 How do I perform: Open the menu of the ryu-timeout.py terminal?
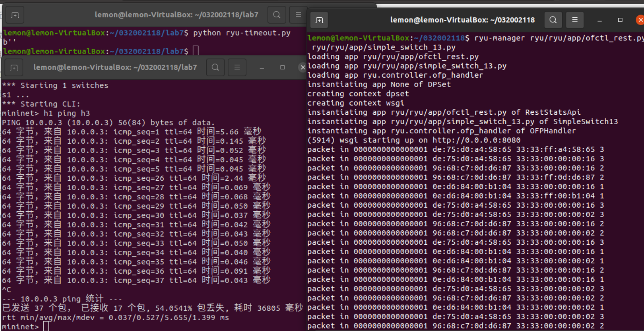[298, 15]
